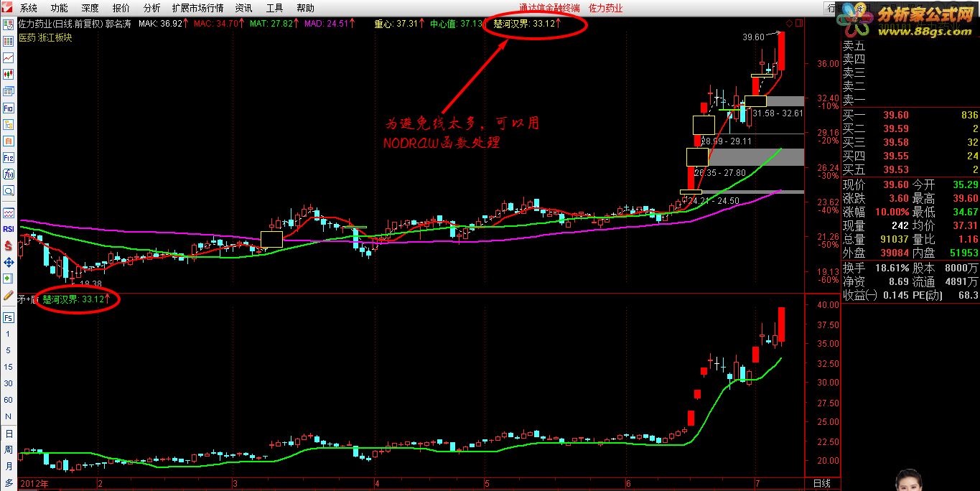Image resolution: width=980 pixels, height=491 pixels.
Task: Click the 买一 price 39.60 row
Action: tap(910, 115)
